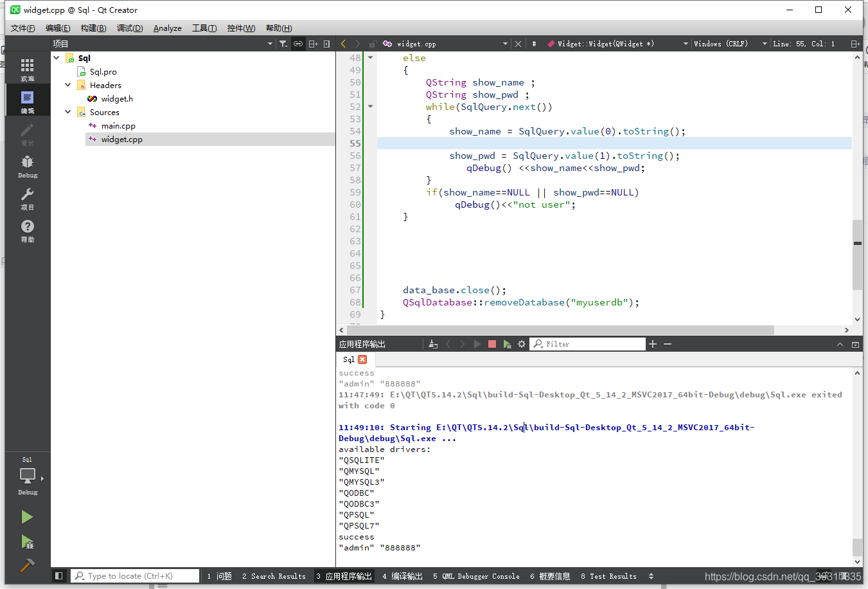Select main.cpp in the project tree

coord(118,125)
